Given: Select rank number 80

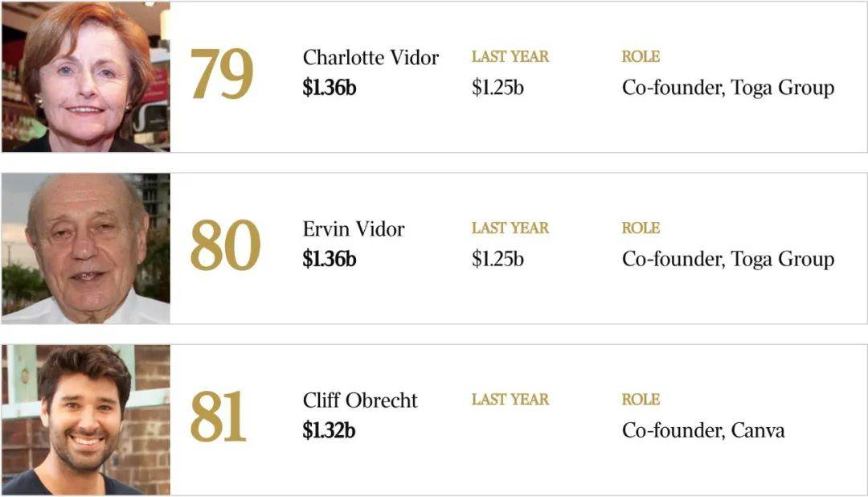Looking at the screenshot, I should click(225, 245).
